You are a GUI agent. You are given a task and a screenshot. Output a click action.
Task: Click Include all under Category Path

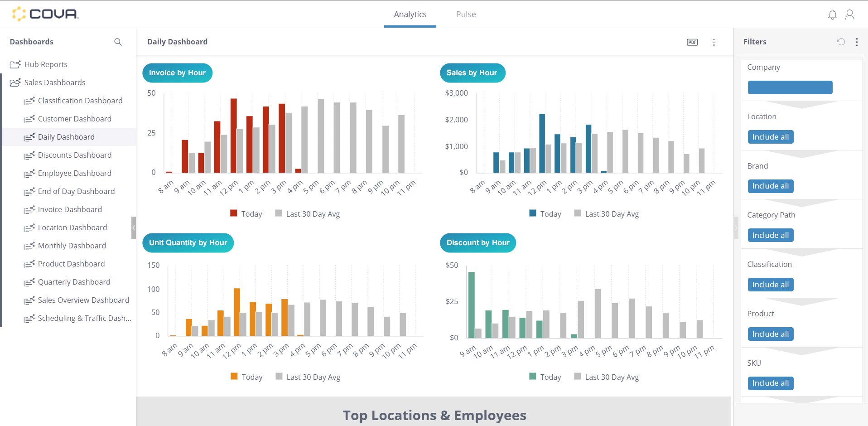pos(770,235)
